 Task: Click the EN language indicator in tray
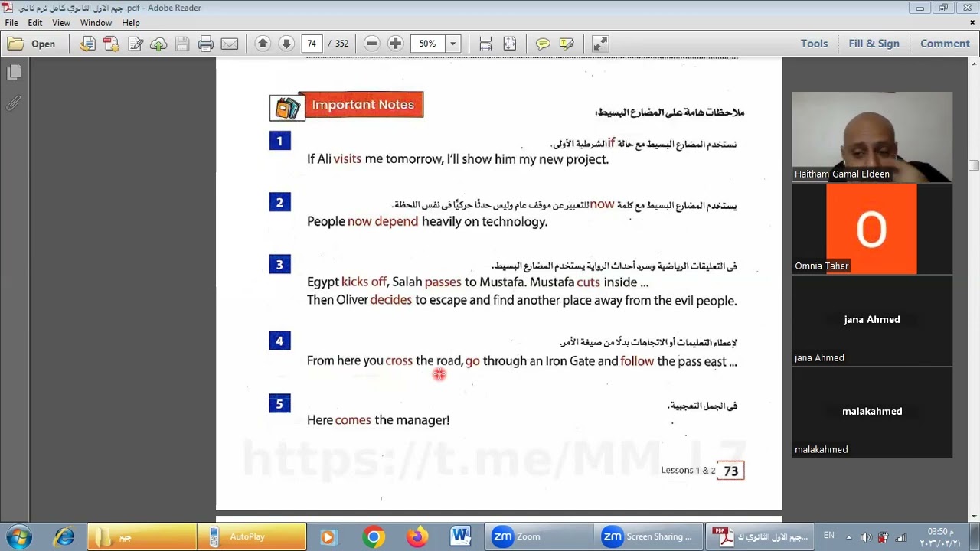pos(828,536)
